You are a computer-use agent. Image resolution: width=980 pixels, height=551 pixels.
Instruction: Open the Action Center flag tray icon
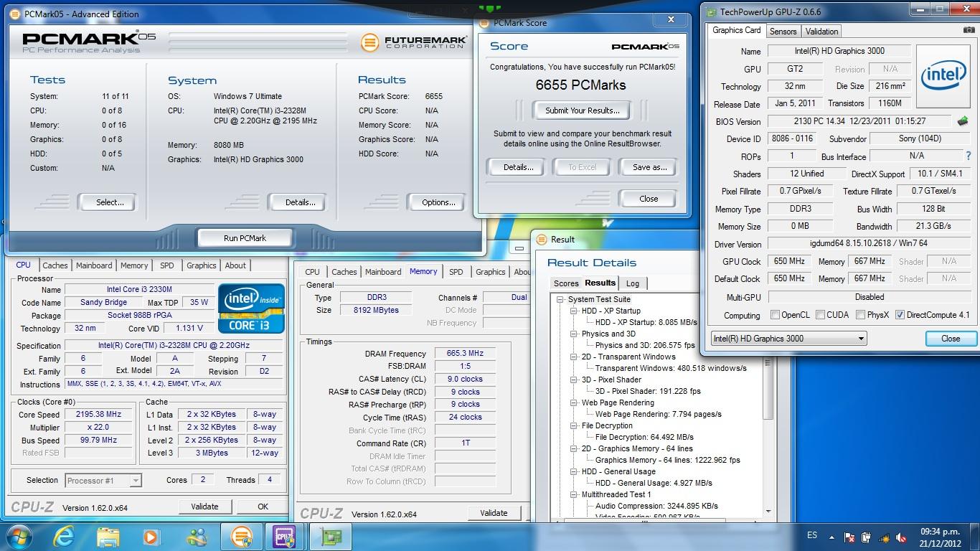point(850,537)
